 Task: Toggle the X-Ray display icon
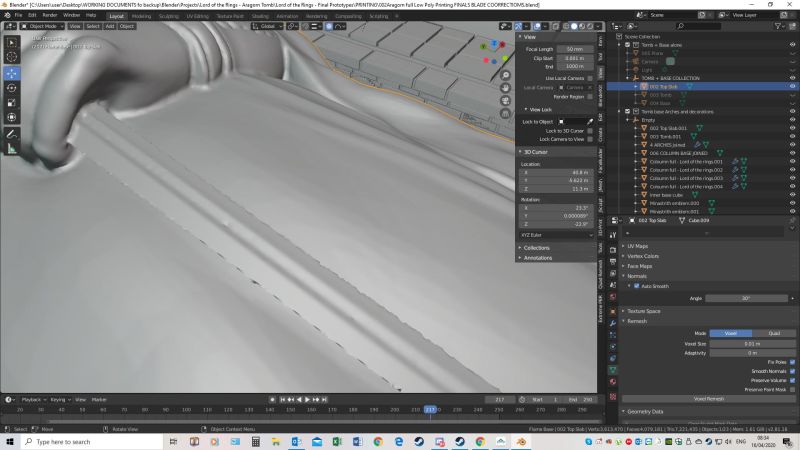pos(556,26)
